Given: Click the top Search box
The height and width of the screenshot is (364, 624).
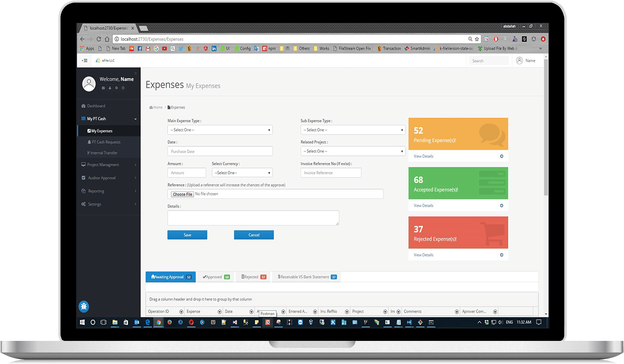Looking at the screenshot, I should point(490,61).
